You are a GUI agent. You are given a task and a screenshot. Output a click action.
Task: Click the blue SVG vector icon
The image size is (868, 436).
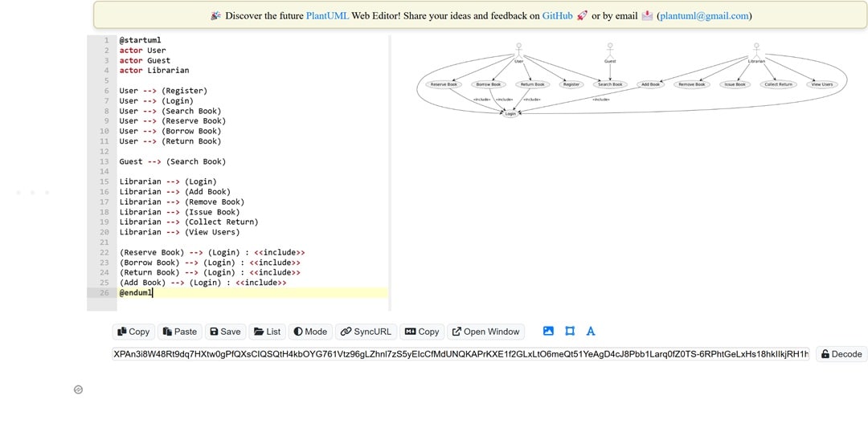tap(570, 331)
